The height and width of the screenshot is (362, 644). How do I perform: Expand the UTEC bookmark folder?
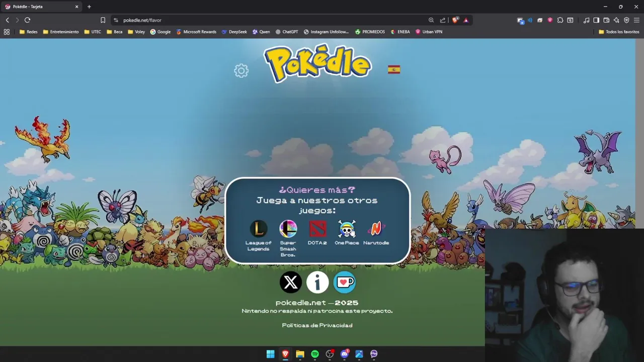coord(93,32)
